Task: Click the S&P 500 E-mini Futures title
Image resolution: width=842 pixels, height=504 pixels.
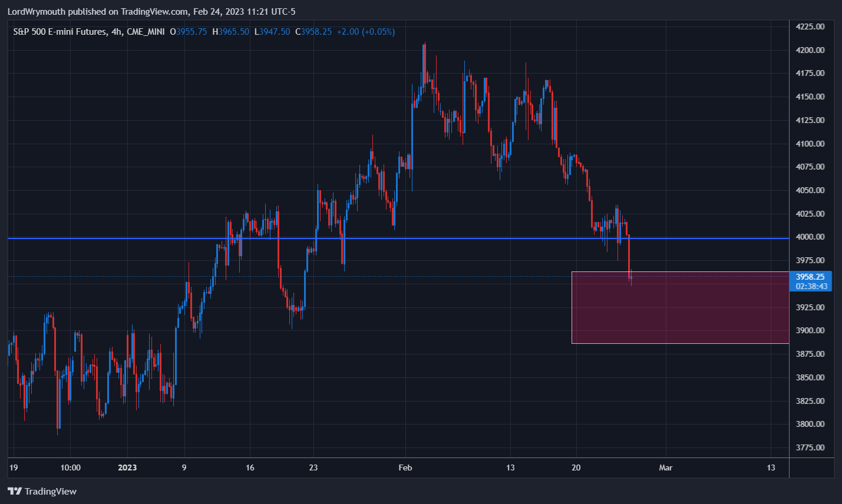Action: (x=60, y=32)
